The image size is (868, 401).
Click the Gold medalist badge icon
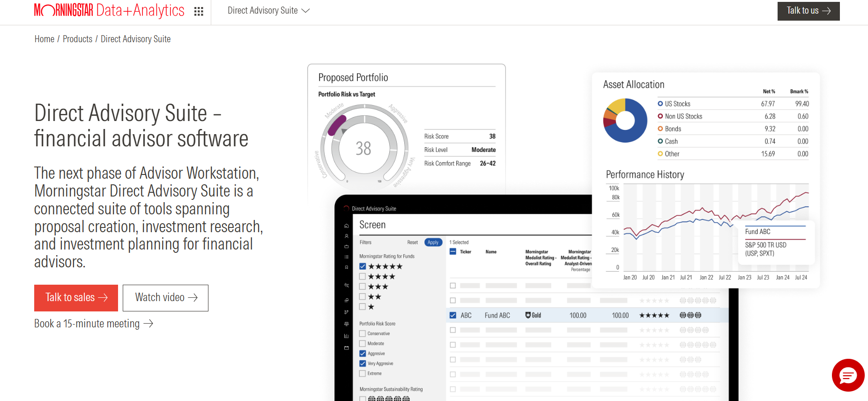pos(528,315)
